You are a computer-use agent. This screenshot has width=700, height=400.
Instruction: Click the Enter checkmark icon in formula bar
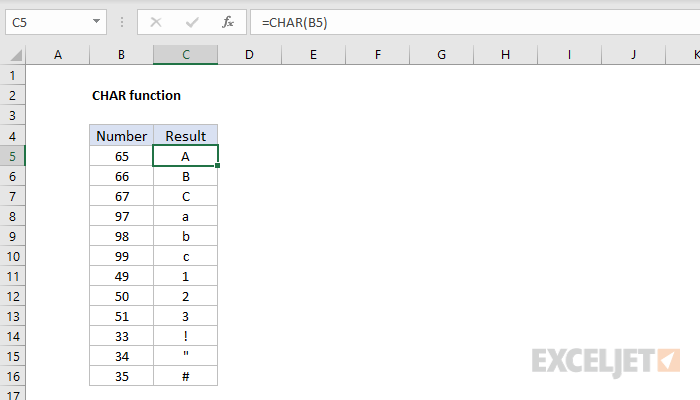click(190, 21)
